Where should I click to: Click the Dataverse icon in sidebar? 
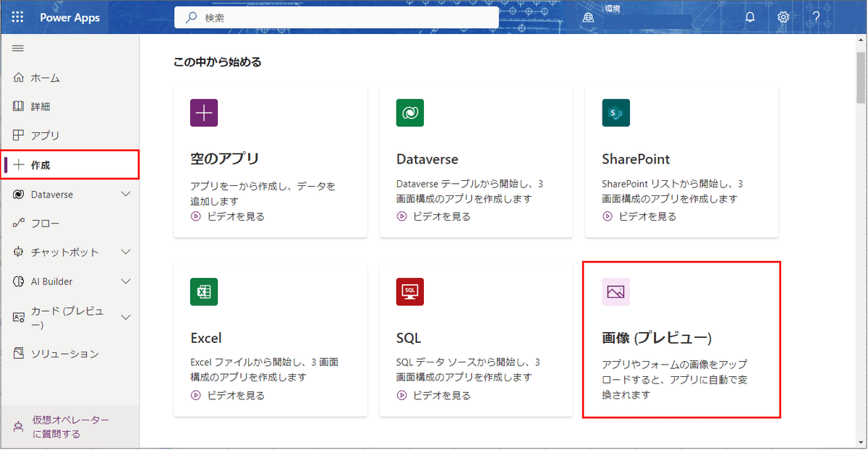click(19, 195)
